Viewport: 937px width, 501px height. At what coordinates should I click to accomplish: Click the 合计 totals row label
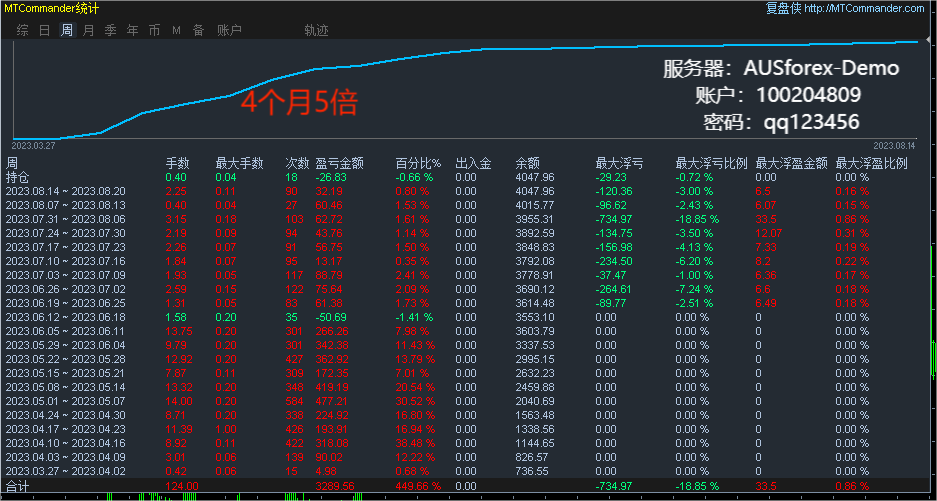pos(17,486)
